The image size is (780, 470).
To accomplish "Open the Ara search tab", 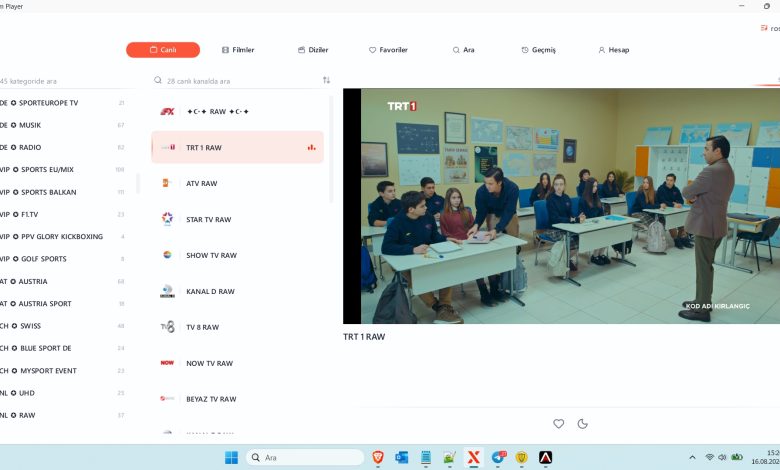I will [463, 50].
